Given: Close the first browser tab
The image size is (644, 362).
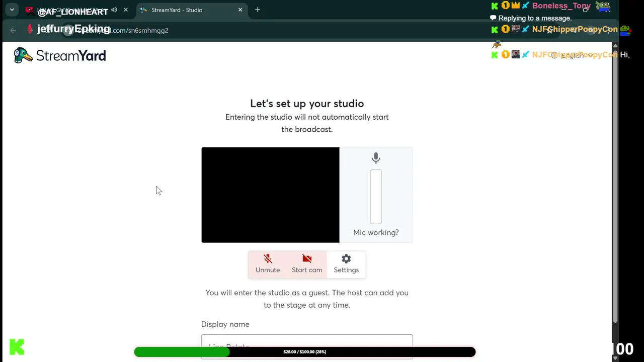Looking at the screenshot, I should click(x=125, y=10).
